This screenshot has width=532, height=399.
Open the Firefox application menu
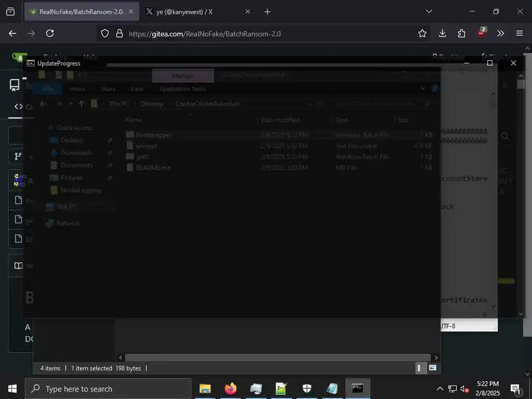(x=520, y=33)
